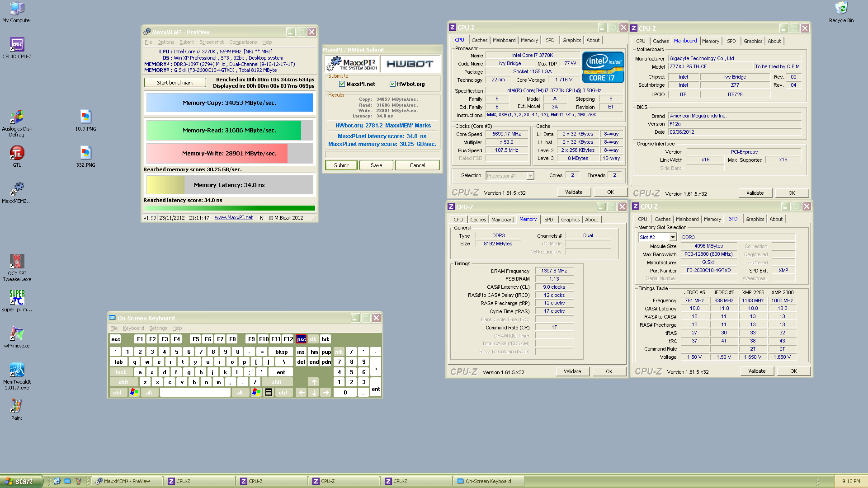This screenshot has height=488, width=868.
Task: Open the Recycle Bin icon
Action: [x=841, y=12]
